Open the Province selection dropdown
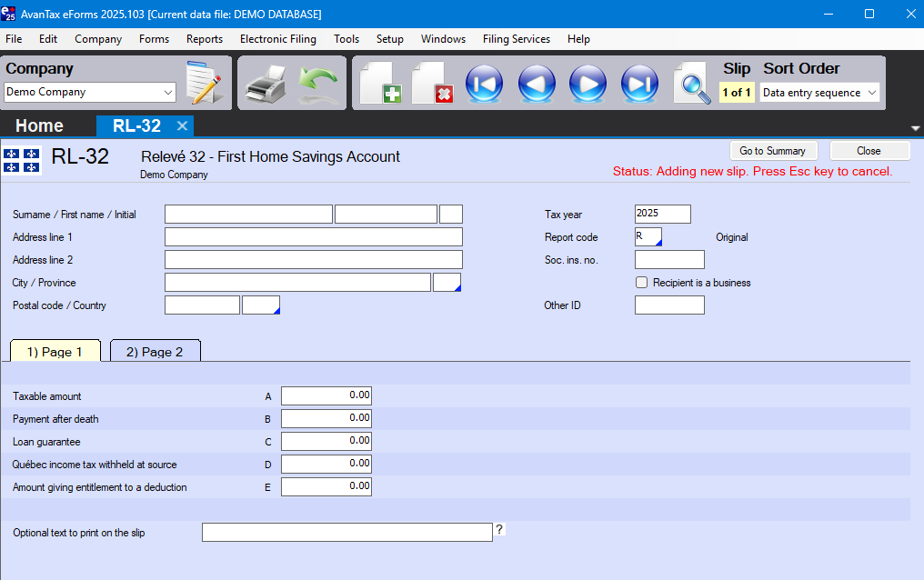Image resolution: width=924 pixels, height=580 pixels. (447, 283)
